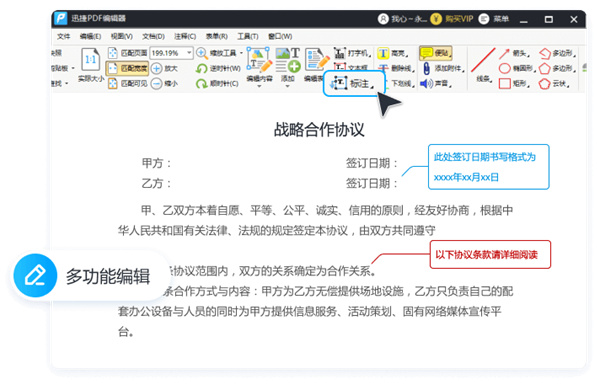600x385 pixels.
Task: Click the 迅捷PDF编辑器 app logo icon
Action: pos(60,18)
